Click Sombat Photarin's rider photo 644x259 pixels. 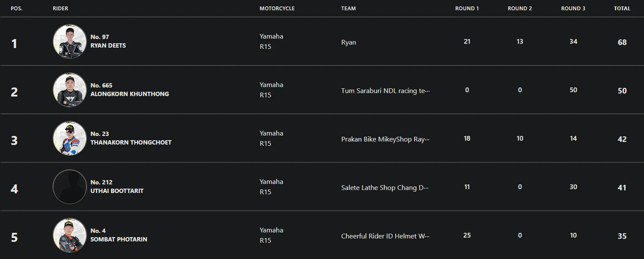tap(69, 235)
